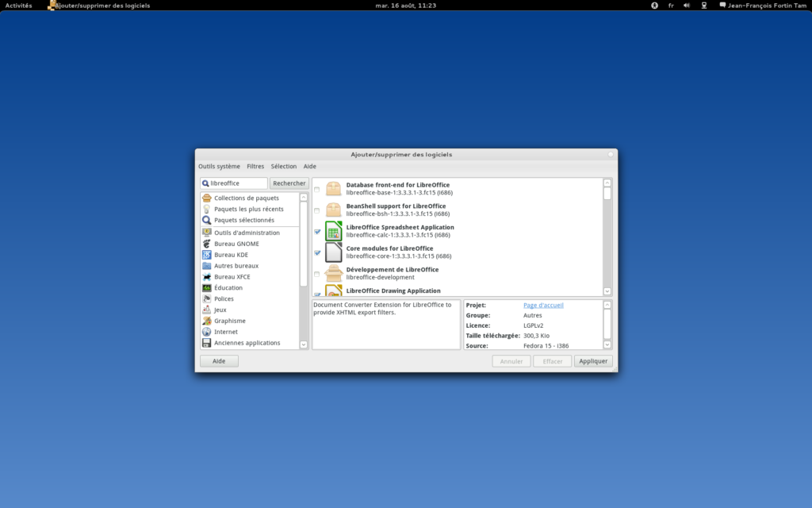Select the LibreOffice Drawing Application title
This screenshot has width=812, height=508.
pos(393,291)
